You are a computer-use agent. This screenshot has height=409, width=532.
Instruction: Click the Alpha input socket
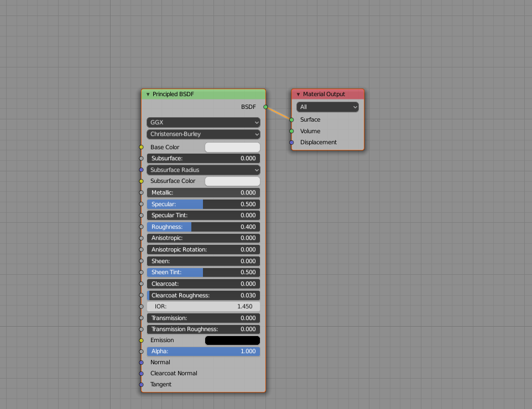click(141, 352)
